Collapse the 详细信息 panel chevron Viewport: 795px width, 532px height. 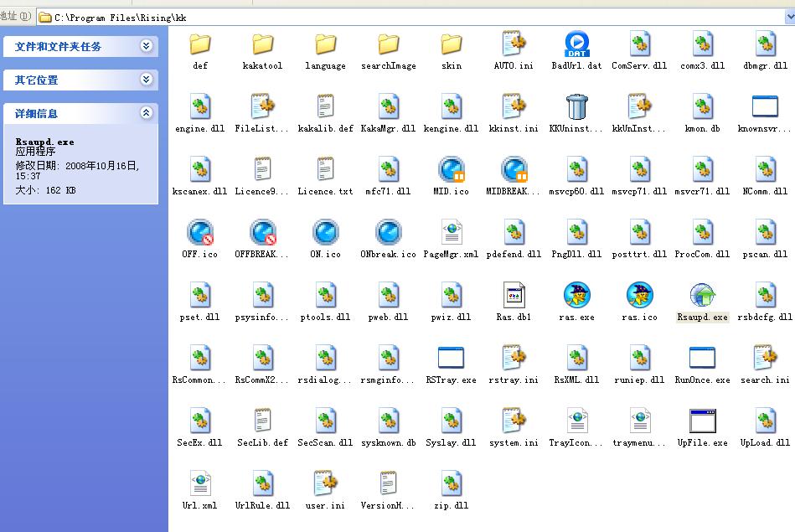[x=146, y=113]
